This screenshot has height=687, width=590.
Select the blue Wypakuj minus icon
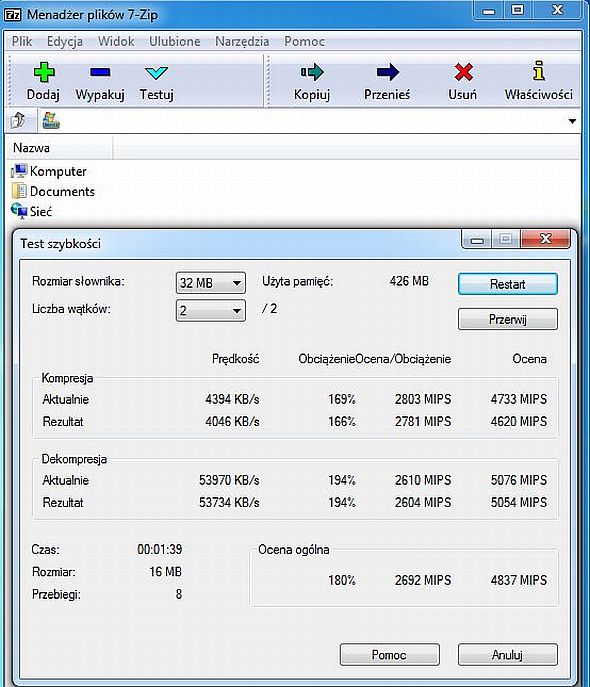tap(100, 72)
